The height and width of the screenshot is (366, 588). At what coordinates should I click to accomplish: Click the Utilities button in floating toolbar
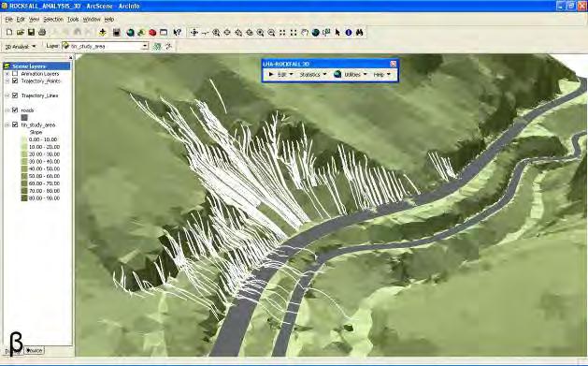pyautogui.click(x=351, y=75)
